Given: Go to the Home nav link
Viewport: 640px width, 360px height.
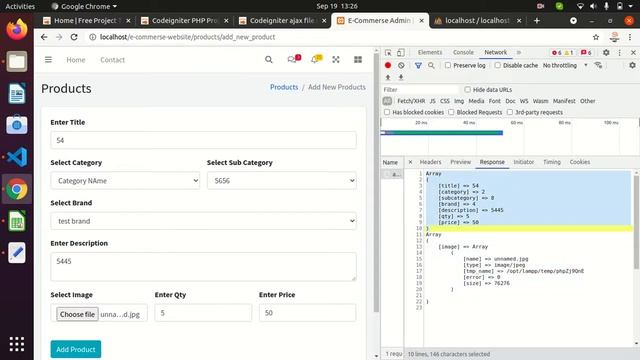Looking at the screenshot, I should [76, 60].
